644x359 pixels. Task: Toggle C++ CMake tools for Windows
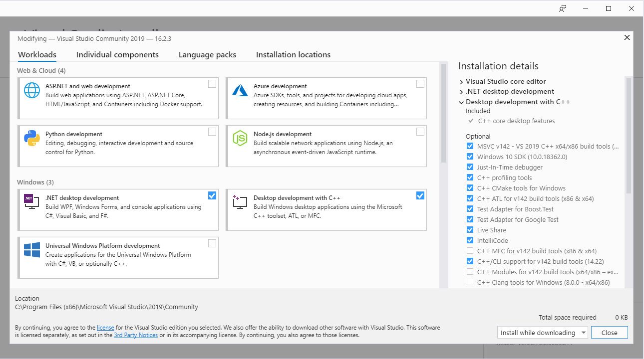[x=470, y=188]
